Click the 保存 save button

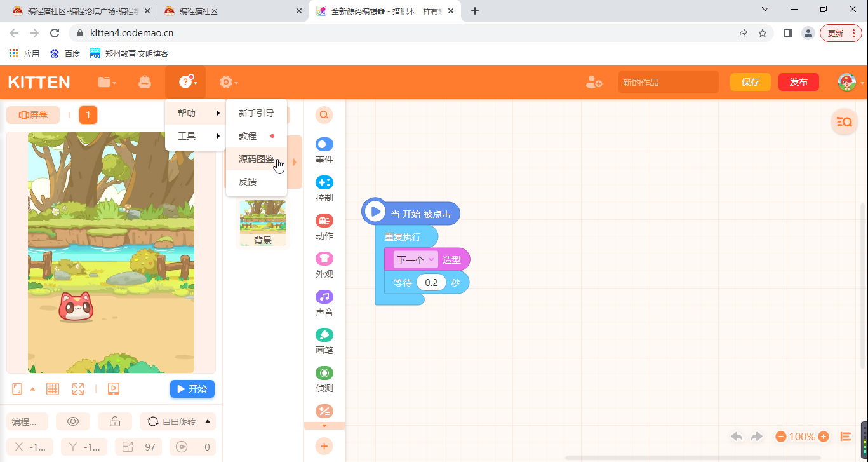pos(751,82)
